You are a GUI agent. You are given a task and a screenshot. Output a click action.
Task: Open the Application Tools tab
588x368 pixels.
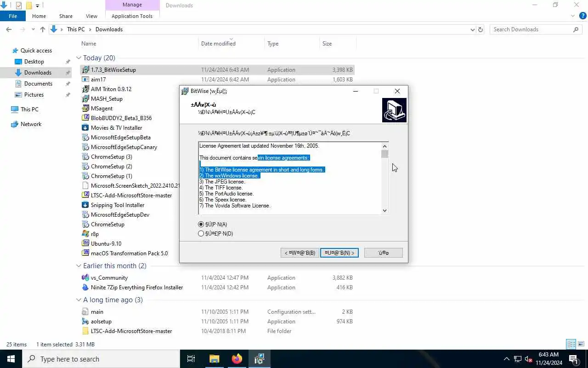point(132,16)
